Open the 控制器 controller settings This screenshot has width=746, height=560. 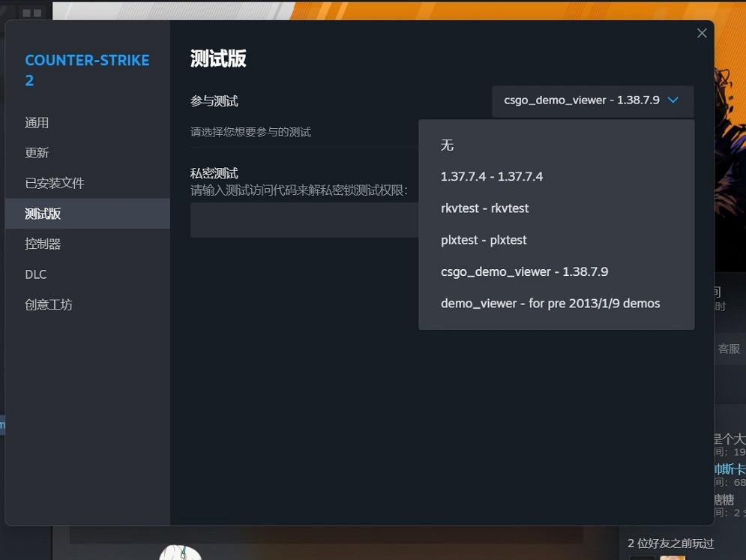[43, 243]
